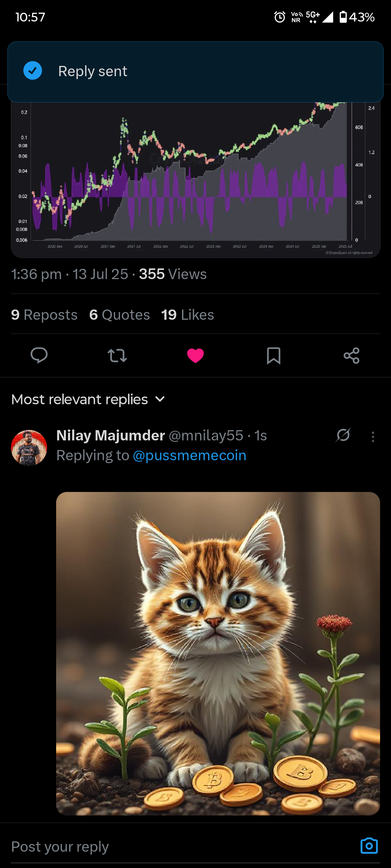
Task: Open the share icon
Action: point(352,356)
